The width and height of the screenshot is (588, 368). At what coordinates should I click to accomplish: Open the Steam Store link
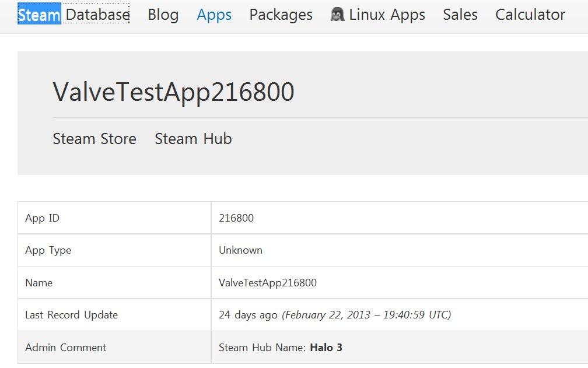[x=94, y=139]
